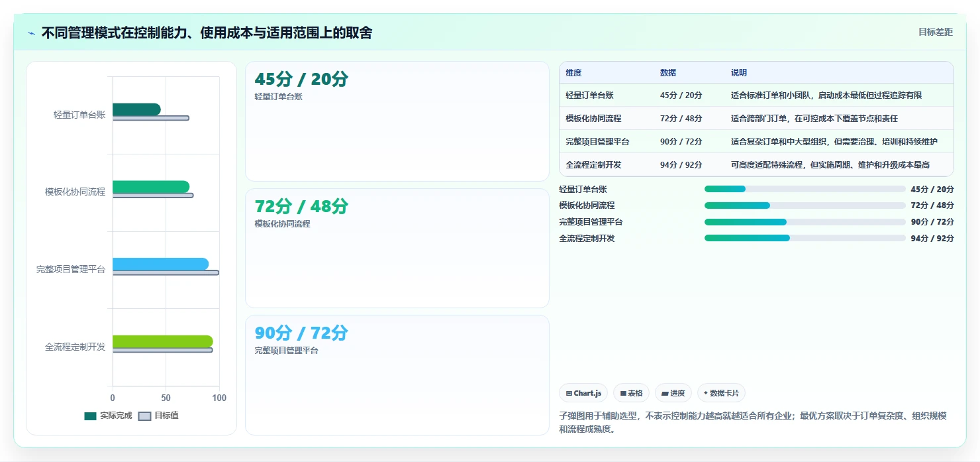Screen dimensions: 980x462
Task: Select the 全流程定制开发 table row name cell
Action: tap(593, 165)
